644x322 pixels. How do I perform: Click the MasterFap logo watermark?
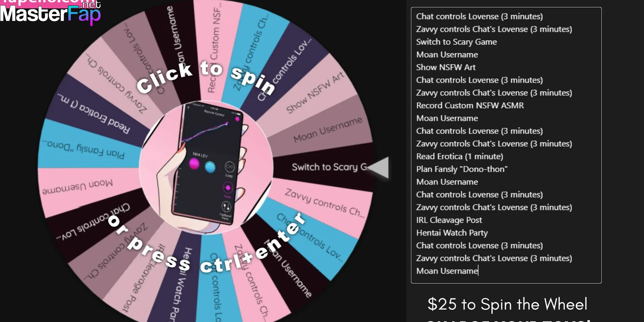(x=50, y=13)
